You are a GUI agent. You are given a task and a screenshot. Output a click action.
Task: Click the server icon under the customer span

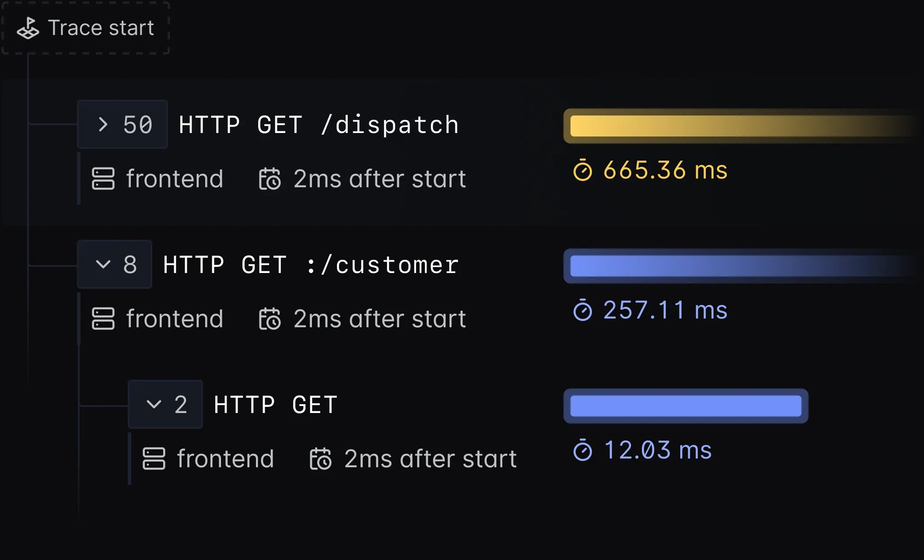(x=103, y=318)
